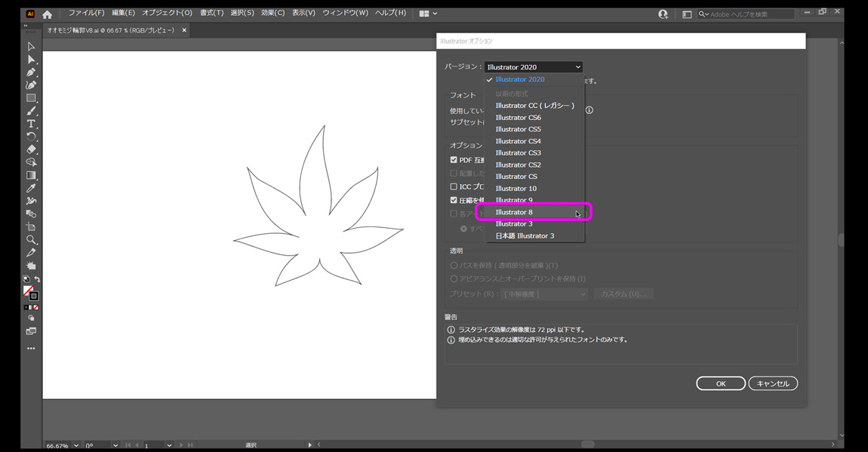Screen dimensions: 868x452
Task: Open the ファイル(F) menu
Action: pos(86,13)
